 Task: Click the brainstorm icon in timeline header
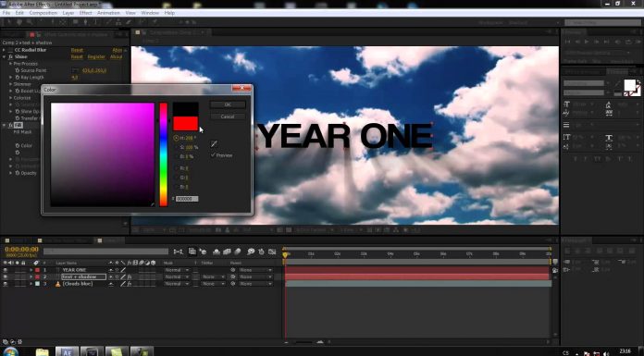[251, 252]
